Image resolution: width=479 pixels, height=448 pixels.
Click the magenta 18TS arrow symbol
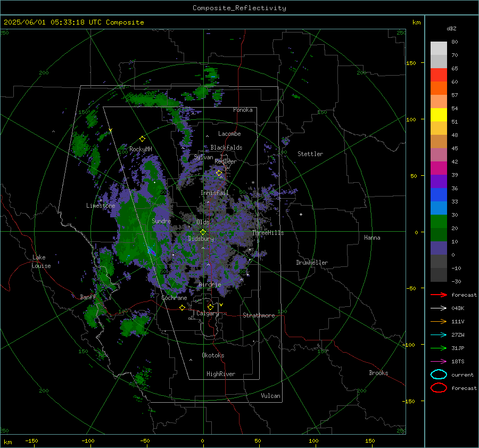pyautogui.click(x=439, y=362)
